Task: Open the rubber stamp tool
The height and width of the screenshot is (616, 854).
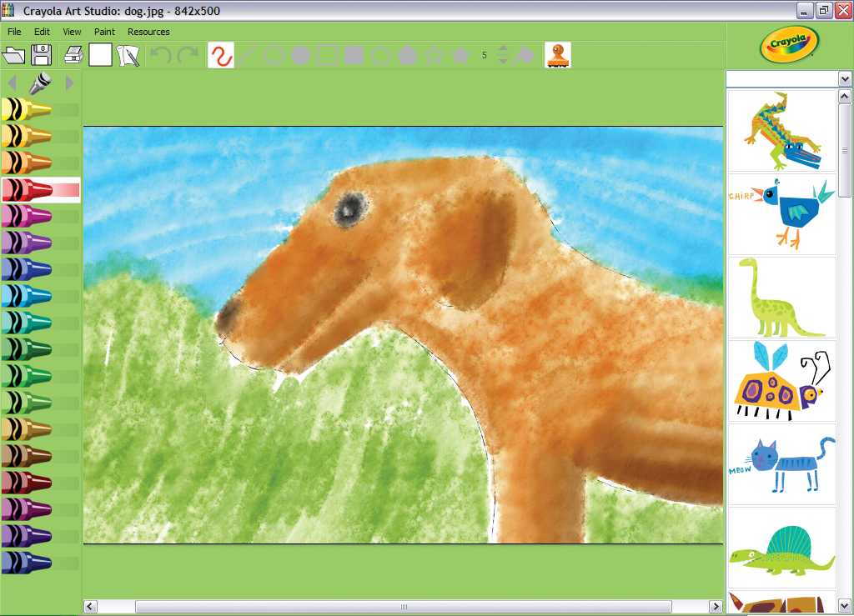Action: [557, 56]
